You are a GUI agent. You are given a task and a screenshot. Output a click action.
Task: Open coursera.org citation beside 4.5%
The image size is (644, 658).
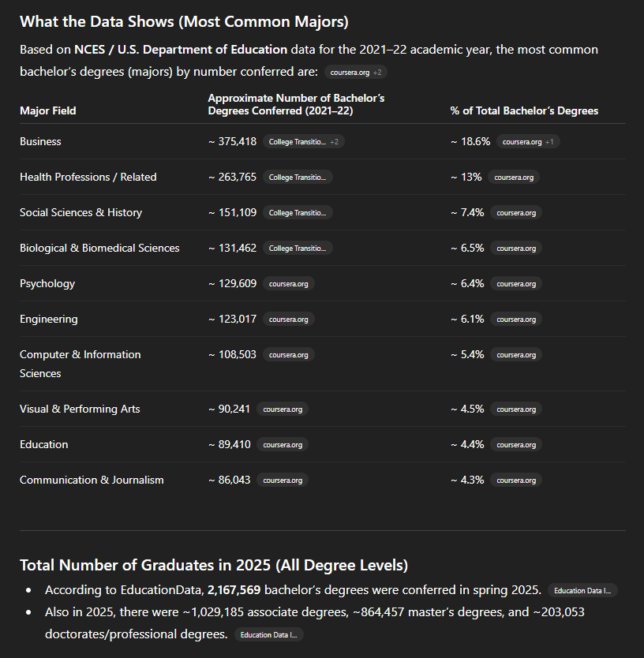pos(516,409)
